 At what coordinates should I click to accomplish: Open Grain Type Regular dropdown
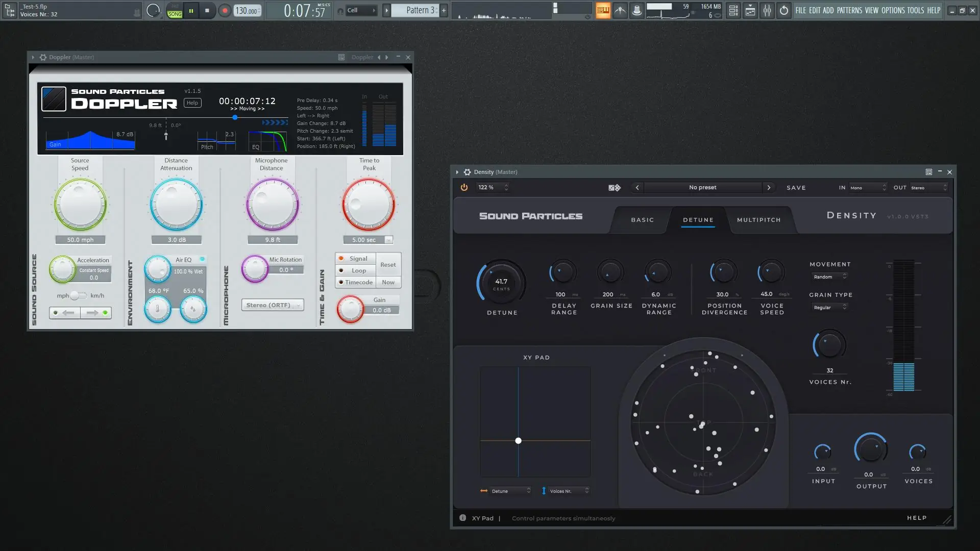[830, 307]
